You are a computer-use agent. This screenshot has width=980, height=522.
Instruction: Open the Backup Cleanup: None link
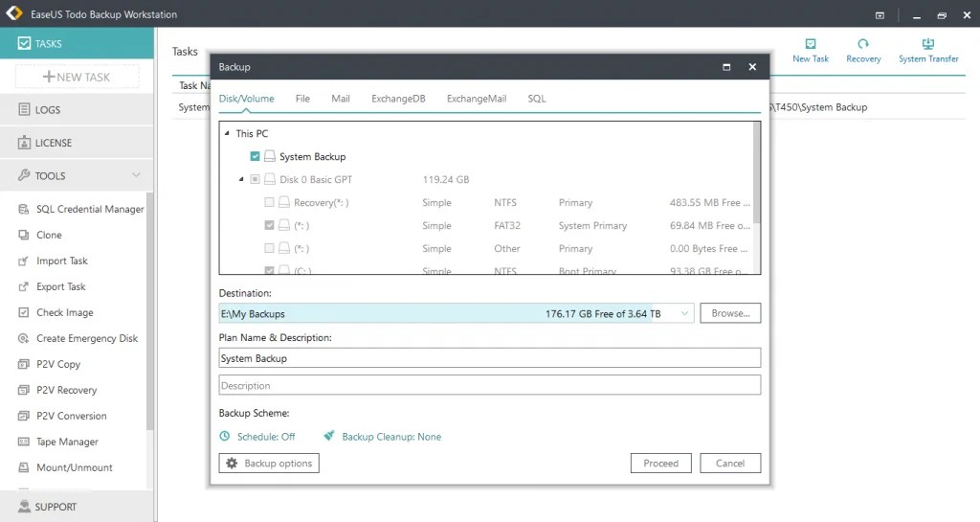[x=391, y=437]
